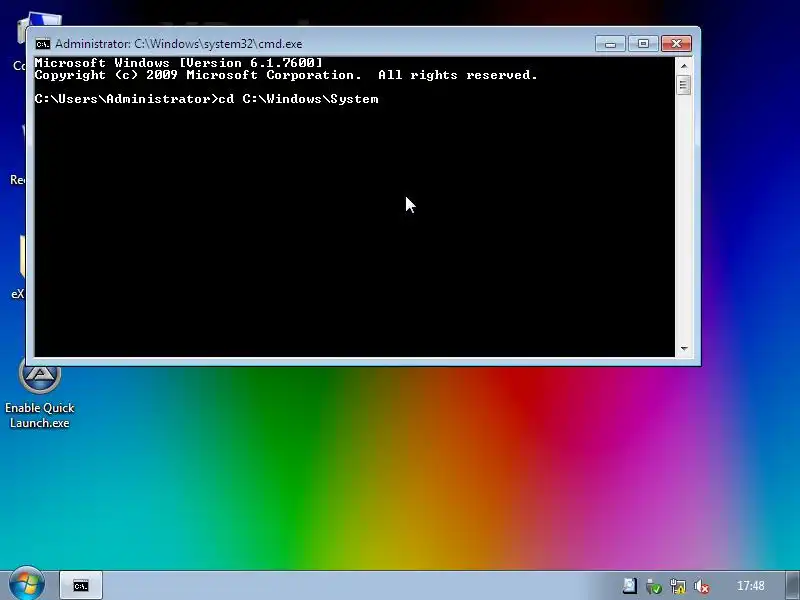This screenshot has height=600, width=800.
Task: Click the Show desktop strip at taskbar end
Action: tap(793, 586)
